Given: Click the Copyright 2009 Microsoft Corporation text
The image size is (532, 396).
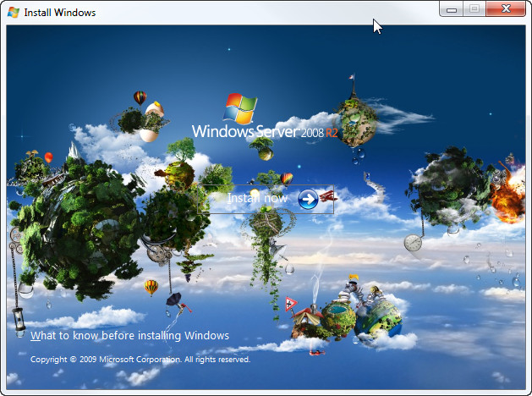Looking at the screenshot, I should pos(140,360).
